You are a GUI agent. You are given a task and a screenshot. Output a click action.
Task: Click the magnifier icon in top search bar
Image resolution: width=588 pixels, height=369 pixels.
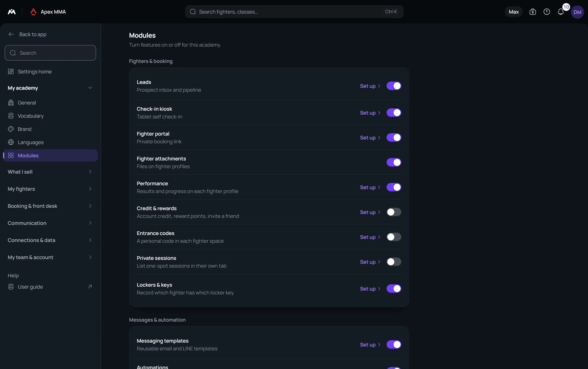(193, 12)
